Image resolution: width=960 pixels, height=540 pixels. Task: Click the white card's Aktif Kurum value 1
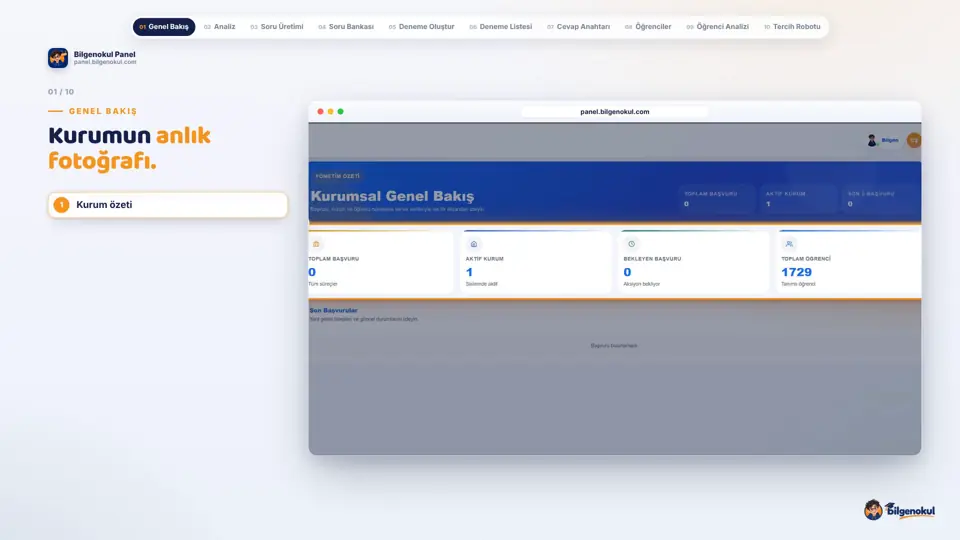tap(470, 272)
